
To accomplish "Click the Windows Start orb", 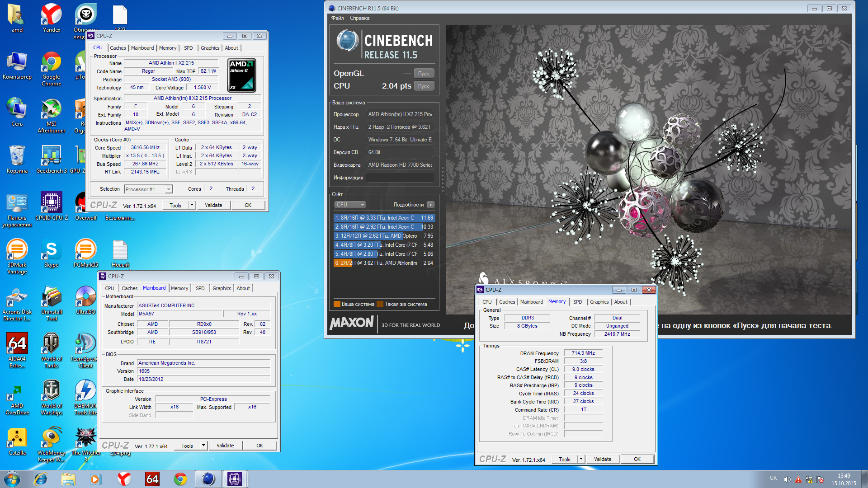I will 12,479.
